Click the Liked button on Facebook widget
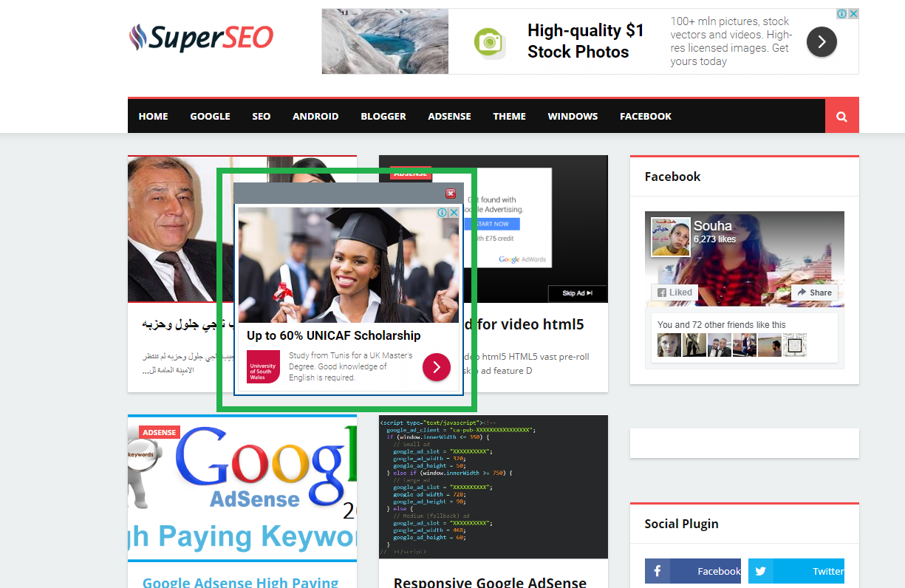Viewport: 905px width, 588px height. (675, 293)
